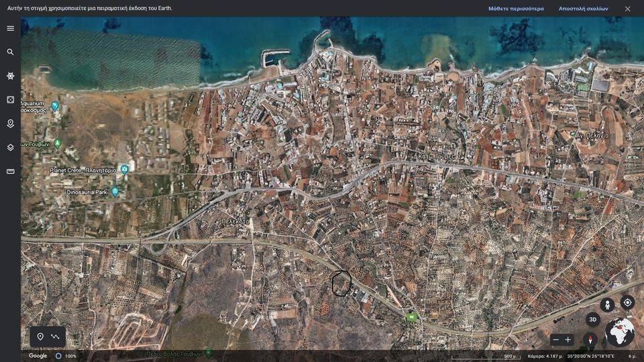The image size is (644, 362).
Task: Open Map Style layers panel
Action: [10, 147]
